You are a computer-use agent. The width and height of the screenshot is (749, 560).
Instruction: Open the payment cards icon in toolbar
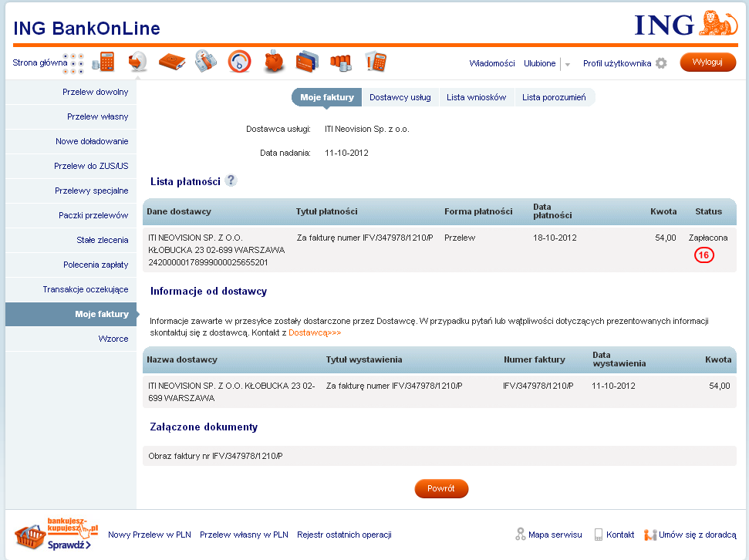[307, 62]
